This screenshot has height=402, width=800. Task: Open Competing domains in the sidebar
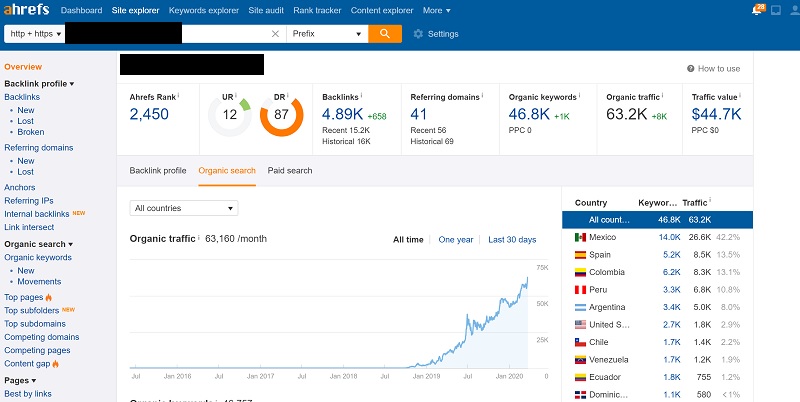[x=42, y=337]
